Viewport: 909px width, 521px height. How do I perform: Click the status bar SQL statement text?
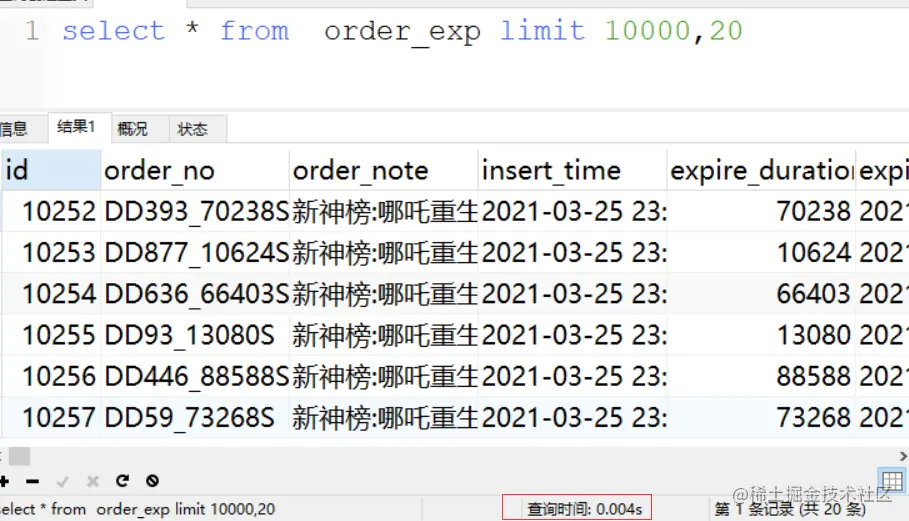[x=137, y=509]
